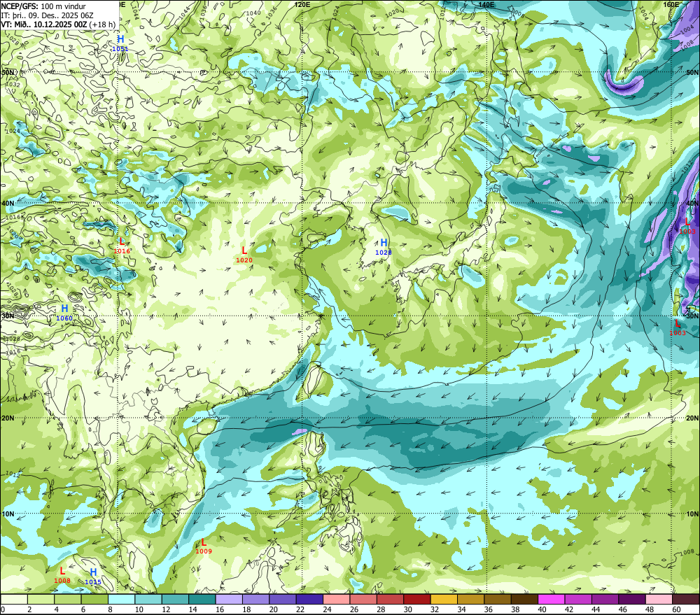This screenshot has width=700, height=615.
Task: Pick the light cyan 8–10 legend swatch
Action: 121,599
